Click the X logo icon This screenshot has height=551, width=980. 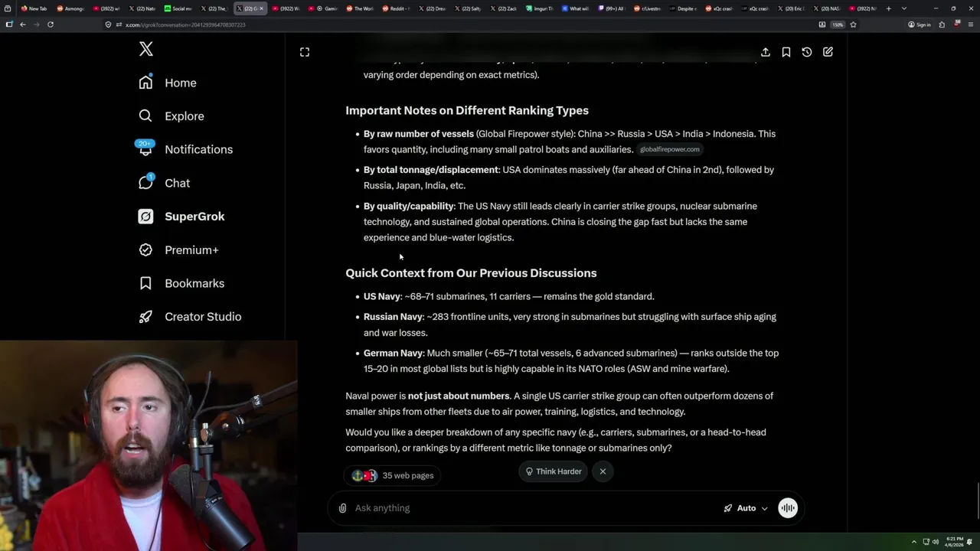tap(146, 50)
